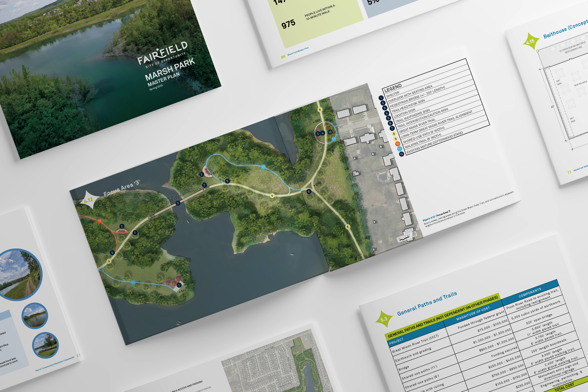
Task: Click 'PEOPLE LIVE WITHIN A 10-MINUTE WALK' text
Action: pos(319,12)
